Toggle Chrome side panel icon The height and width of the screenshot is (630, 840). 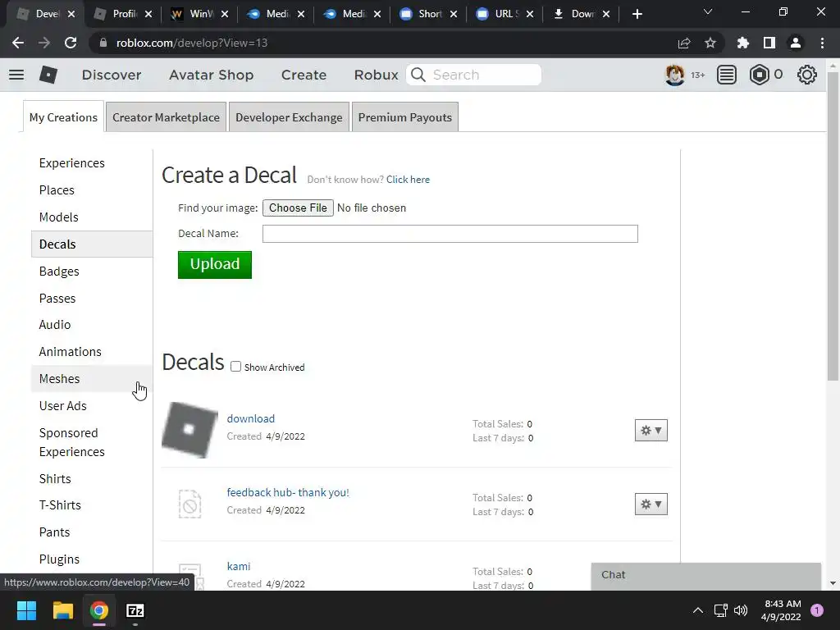(769, 43)
